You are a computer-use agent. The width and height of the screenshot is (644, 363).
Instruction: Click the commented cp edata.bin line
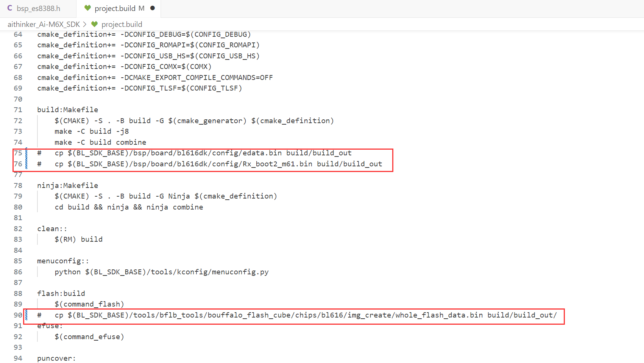(x=194, y=153)
